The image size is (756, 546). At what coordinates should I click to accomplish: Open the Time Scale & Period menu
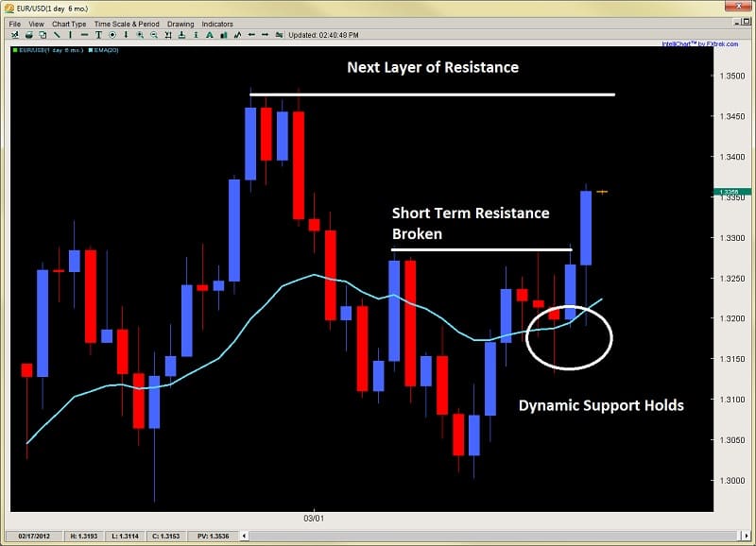coord(127,25)
